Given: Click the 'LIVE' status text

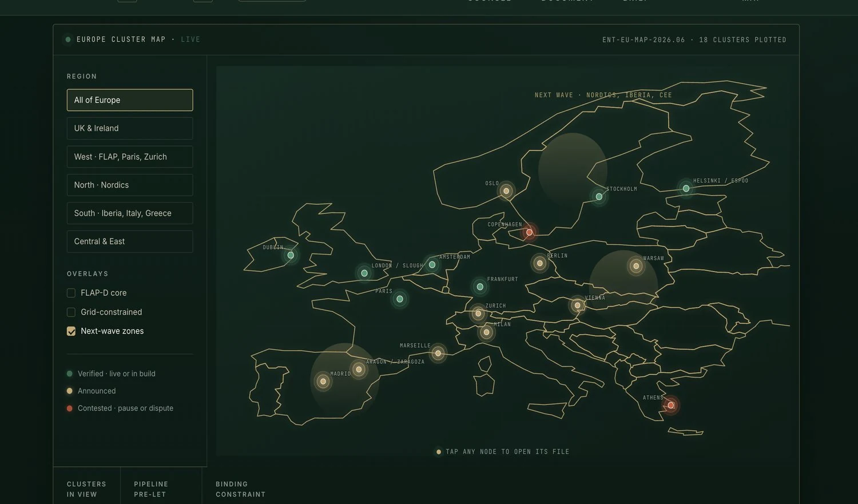Looking at the screenshot, I should pos(190,39).
